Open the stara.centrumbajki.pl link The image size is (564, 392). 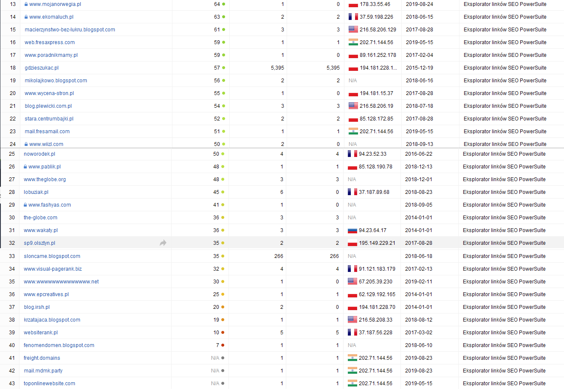49,119
